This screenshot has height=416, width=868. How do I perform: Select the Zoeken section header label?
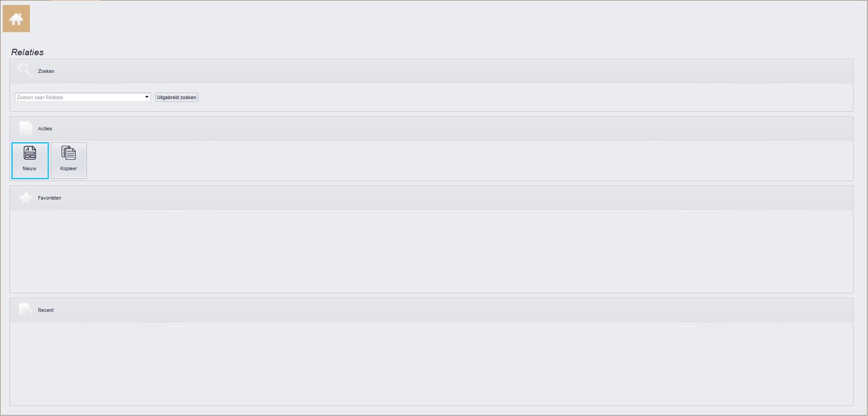pyautogui.click(x=46, y=71)
